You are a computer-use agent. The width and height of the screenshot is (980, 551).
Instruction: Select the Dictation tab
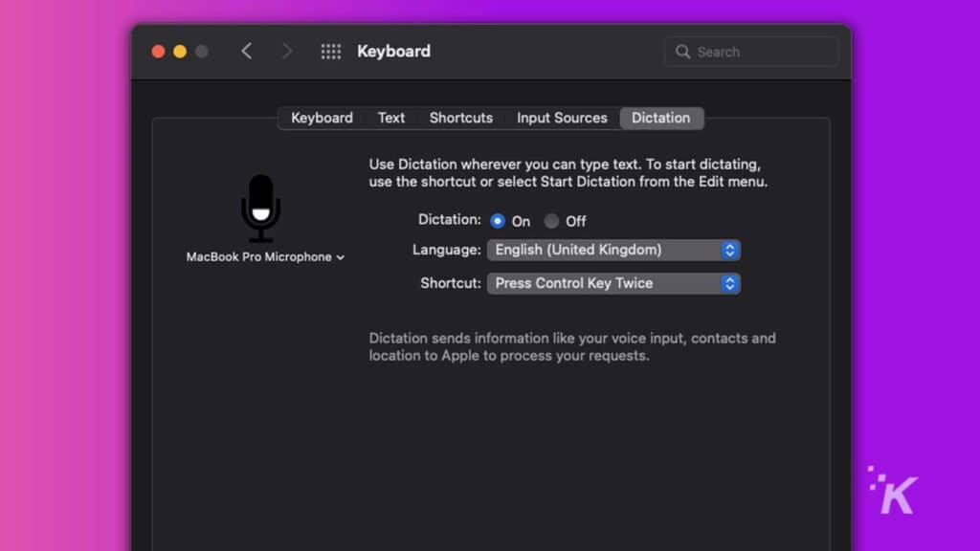(661, 118)
